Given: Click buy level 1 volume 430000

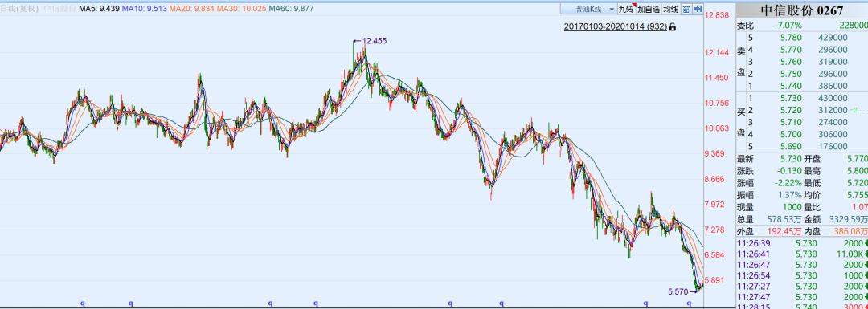Looking at the screenshot, I should (x=833, y=98).
